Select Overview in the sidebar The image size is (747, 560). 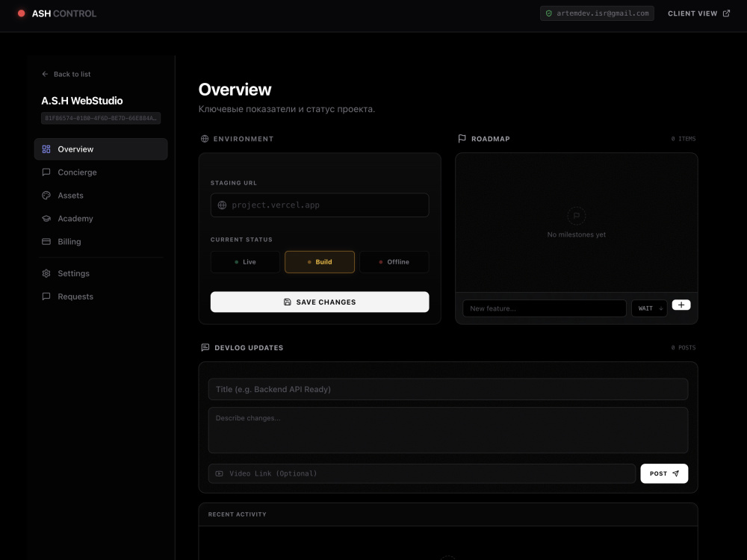[101, 149]
